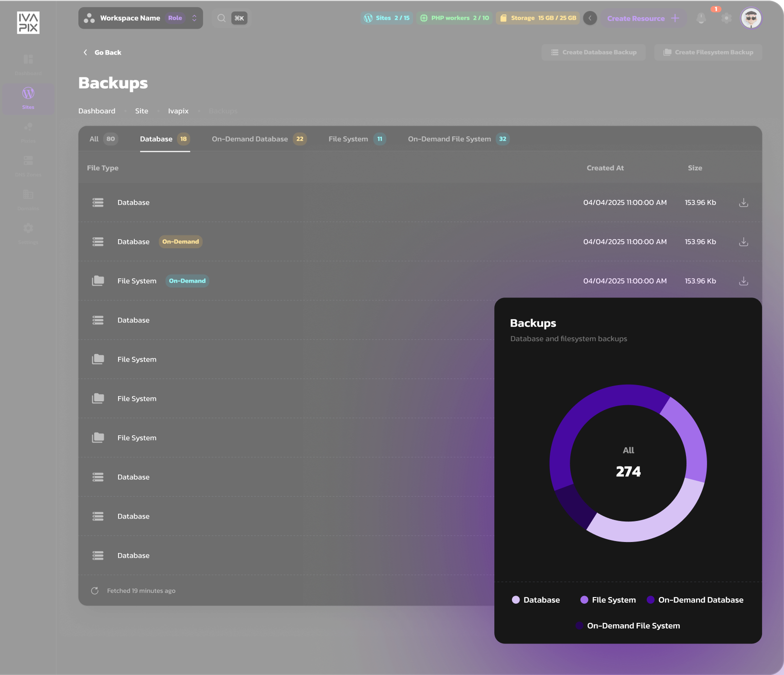Download the first Database backup
The width and height of the screenshot is (784, 675).
coord(743,202)
